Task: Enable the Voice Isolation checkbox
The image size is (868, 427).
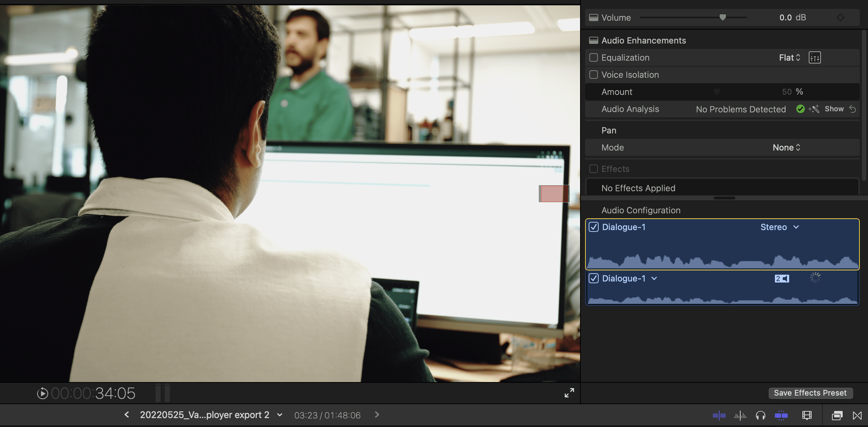Action: point(593,75)
